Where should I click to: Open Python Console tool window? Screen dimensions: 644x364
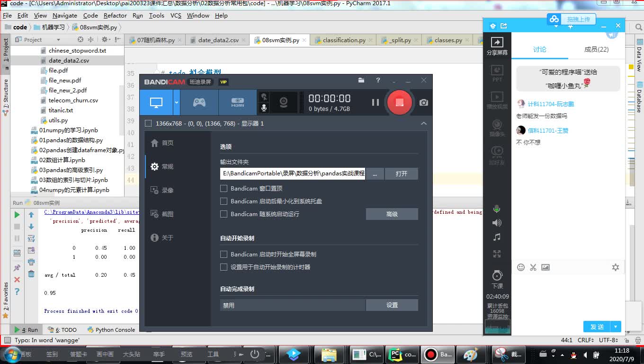tap(111, 330)
